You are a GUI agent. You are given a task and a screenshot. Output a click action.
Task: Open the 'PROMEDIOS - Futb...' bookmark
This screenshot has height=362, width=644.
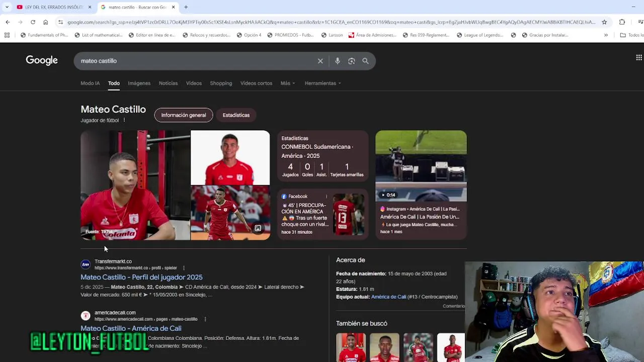(290, 35)
